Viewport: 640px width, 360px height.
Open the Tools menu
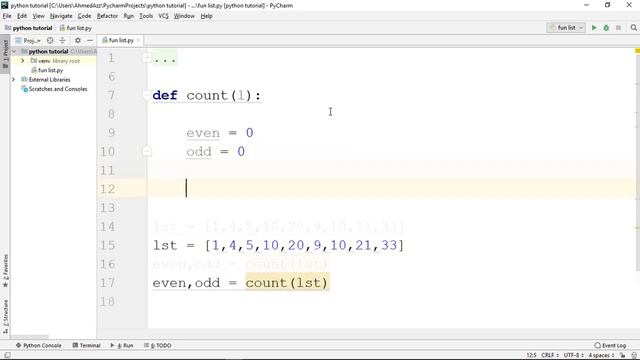146,16
